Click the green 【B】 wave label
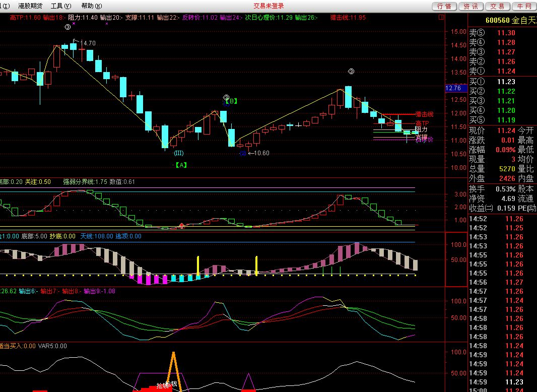The width and height of the screenshot is (537, 392). (x=231, y=101)
